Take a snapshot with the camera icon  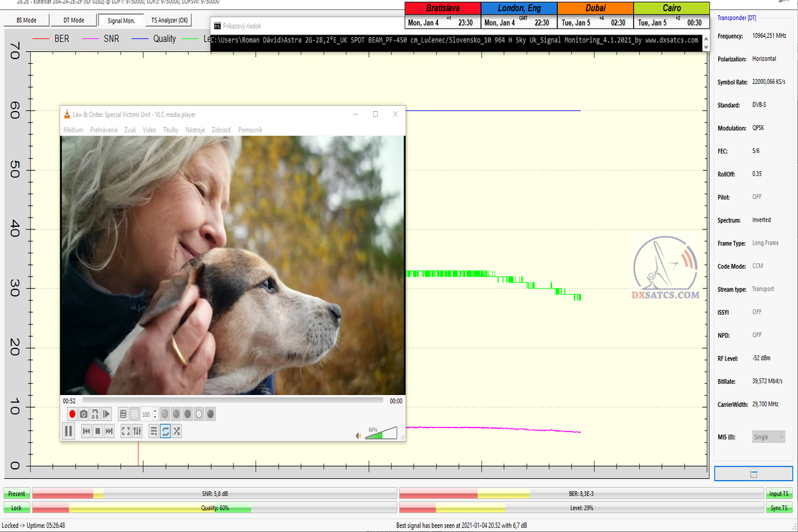click(x=84, y=414)
